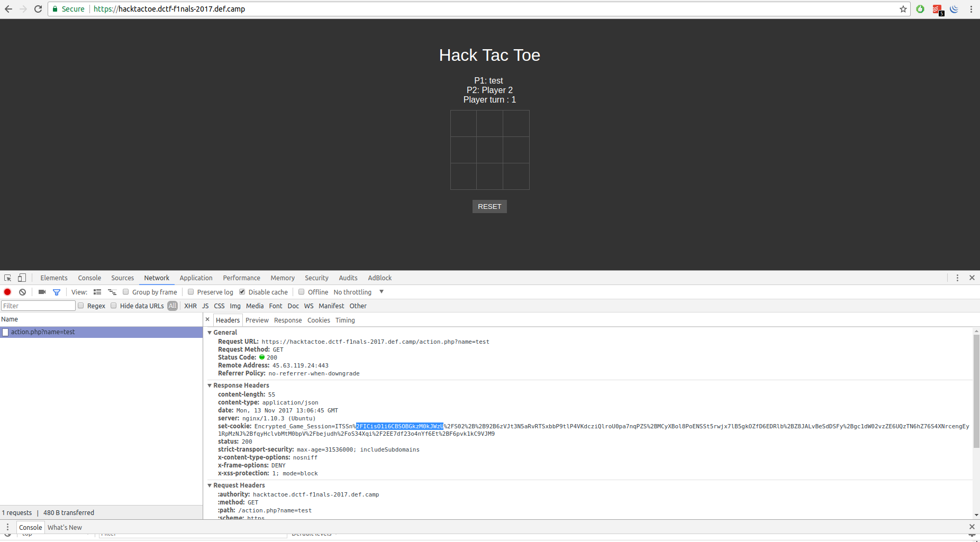This screenshot has height=542, width=980.
Task: Enable the Regex filter checkbox
Action: (81, 306)
